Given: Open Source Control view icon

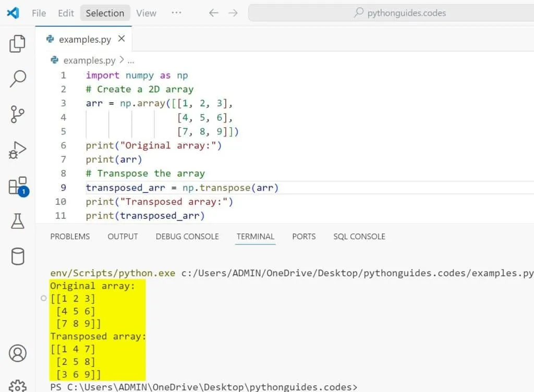Looking at the screenshot, I should [x=17, y=114].
